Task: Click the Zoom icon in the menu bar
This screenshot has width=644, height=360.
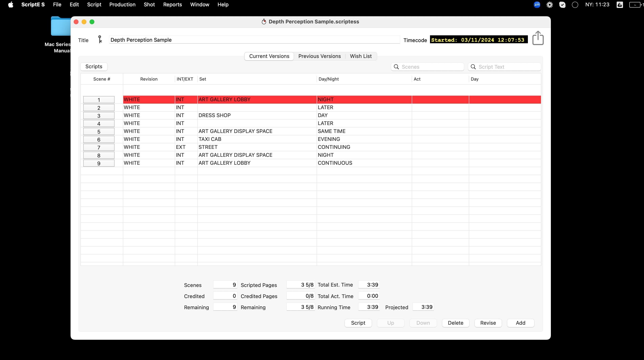Action: [537, 5]
